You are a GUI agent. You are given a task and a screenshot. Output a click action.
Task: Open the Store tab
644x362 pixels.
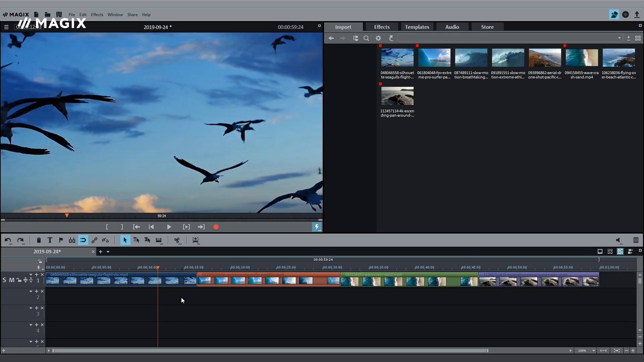(x=487, y=27)
